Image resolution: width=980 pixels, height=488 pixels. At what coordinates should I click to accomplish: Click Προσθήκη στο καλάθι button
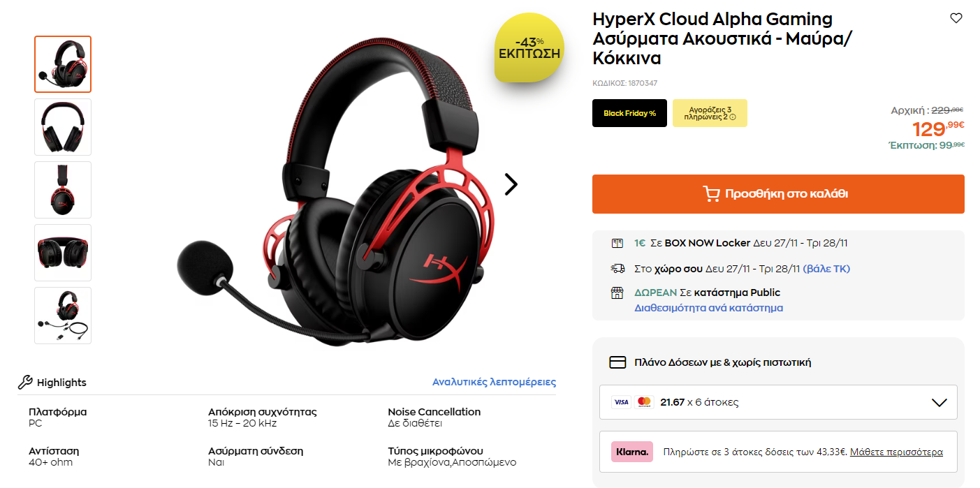pyautogui.click(x=778, y=194)
